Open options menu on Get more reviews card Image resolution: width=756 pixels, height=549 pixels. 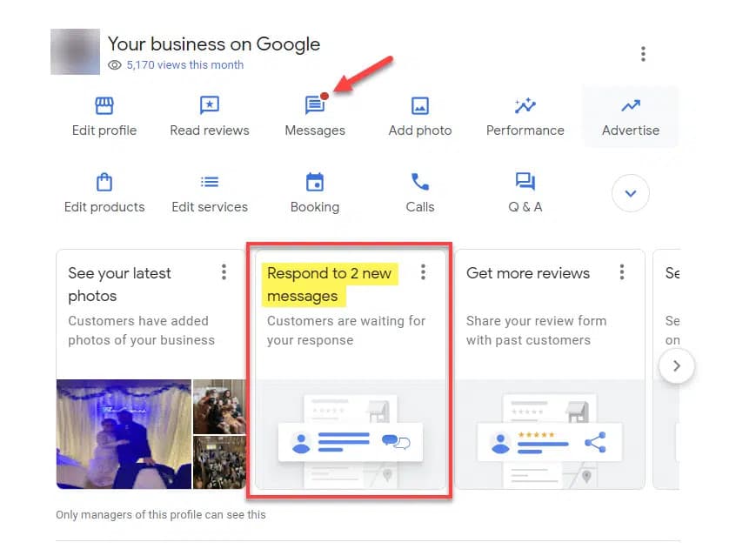(x=622, y=272)
